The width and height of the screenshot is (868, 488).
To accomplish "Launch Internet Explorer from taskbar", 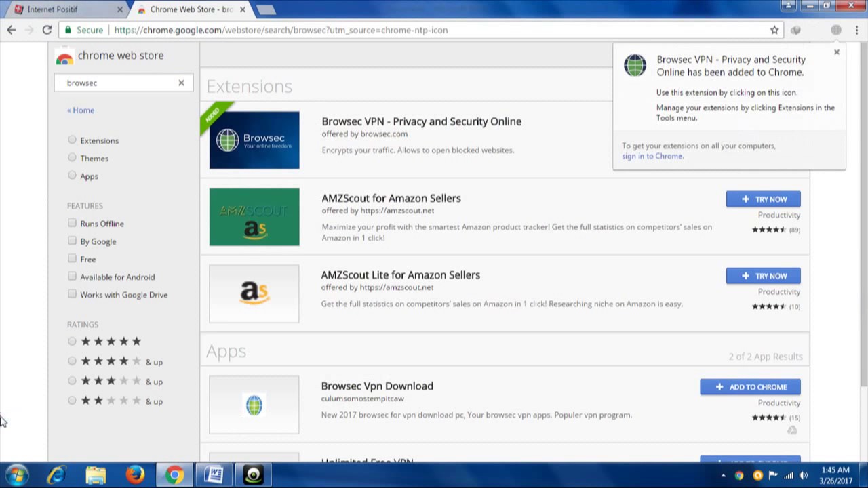I will click(x=56, y=475).
